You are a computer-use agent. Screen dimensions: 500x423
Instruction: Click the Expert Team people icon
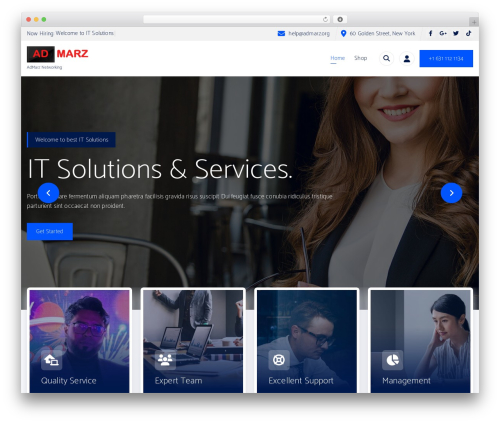tap(165, 360)
